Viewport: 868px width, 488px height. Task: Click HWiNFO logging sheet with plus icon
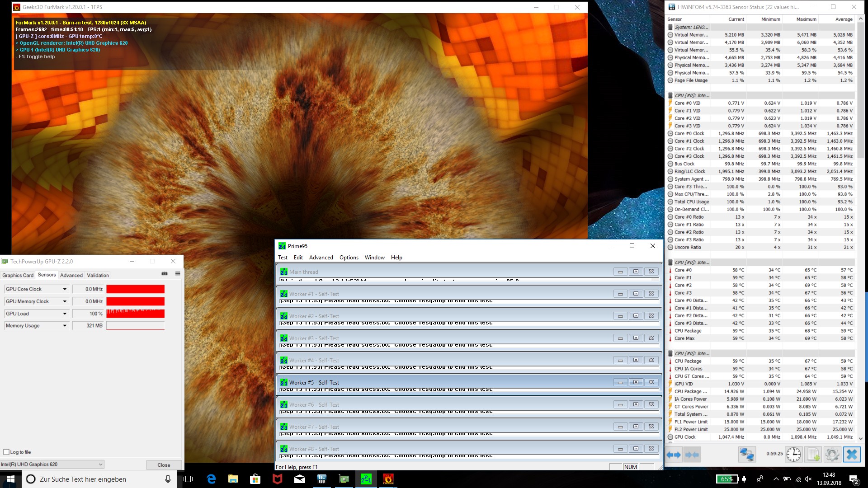point(813,455)
